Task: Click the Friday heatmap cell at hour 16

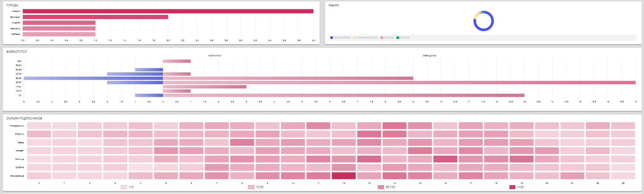Action: (445, 159)
